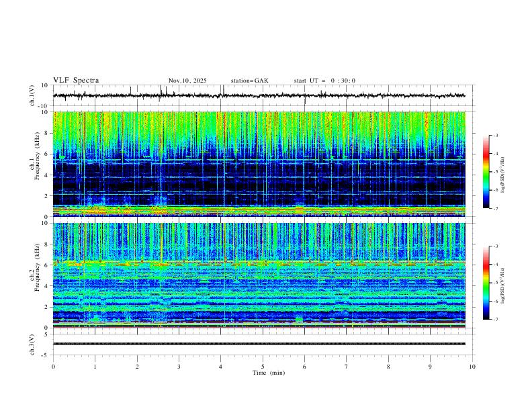Viewport: 532px width, 411px height.
Task: Click the ch.1 "log(PSD)(V²/Hz)" colorbar label
Action: pyautogui.click(x=503, y=175)
